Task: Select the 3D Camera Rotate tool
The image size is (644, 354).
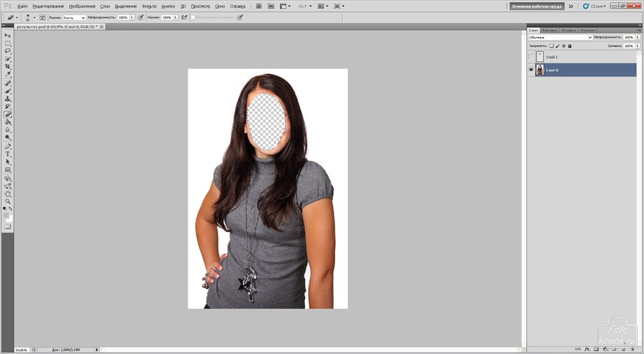Action: (x=8, y=187)
